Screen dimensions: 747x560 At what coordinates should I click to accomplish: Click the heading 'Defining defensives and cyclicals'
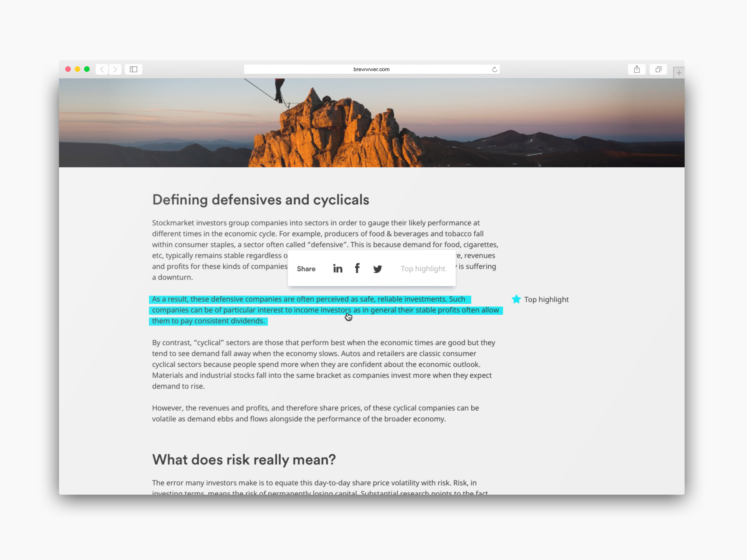261,200
